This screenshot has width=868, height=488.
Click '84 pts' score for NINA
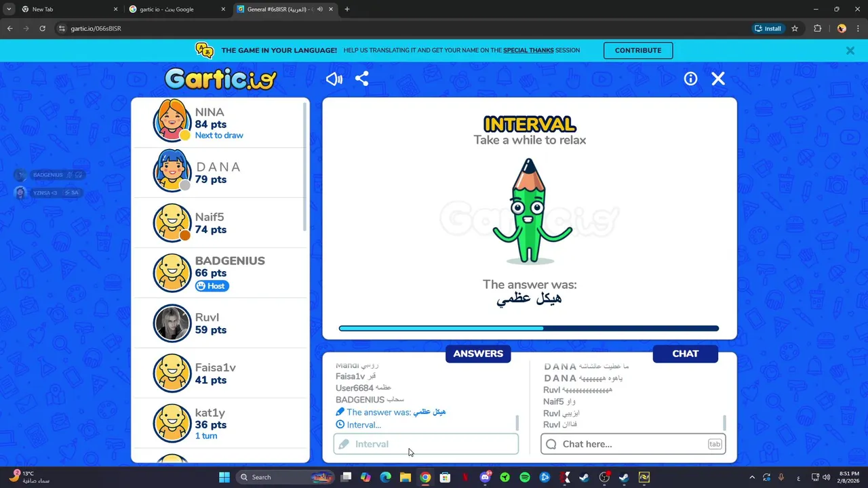tap(211, 124)
